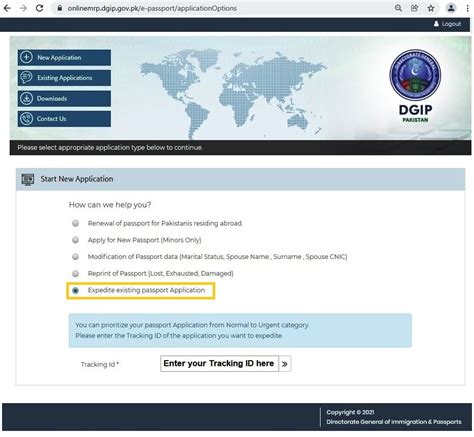This screenshot has height=437, width=474.
Task: Select Expedite existing passport Application radio
Action: tap(76, 290)
